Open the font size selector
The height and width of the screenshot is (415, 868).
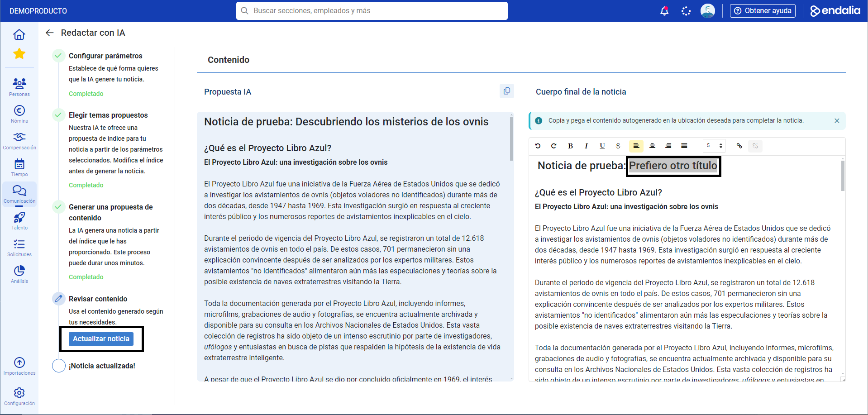[714, 146]
